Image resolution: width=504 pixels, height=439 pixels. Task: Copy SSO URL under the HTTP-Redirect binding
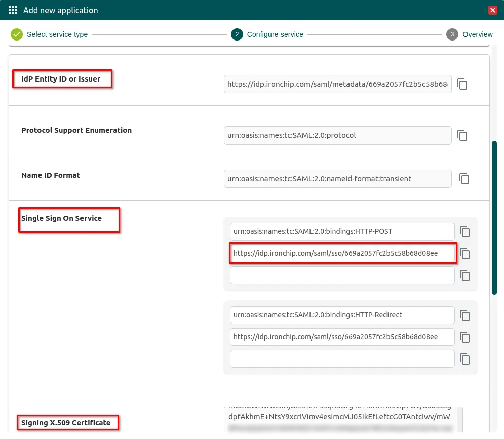point(465,337)
